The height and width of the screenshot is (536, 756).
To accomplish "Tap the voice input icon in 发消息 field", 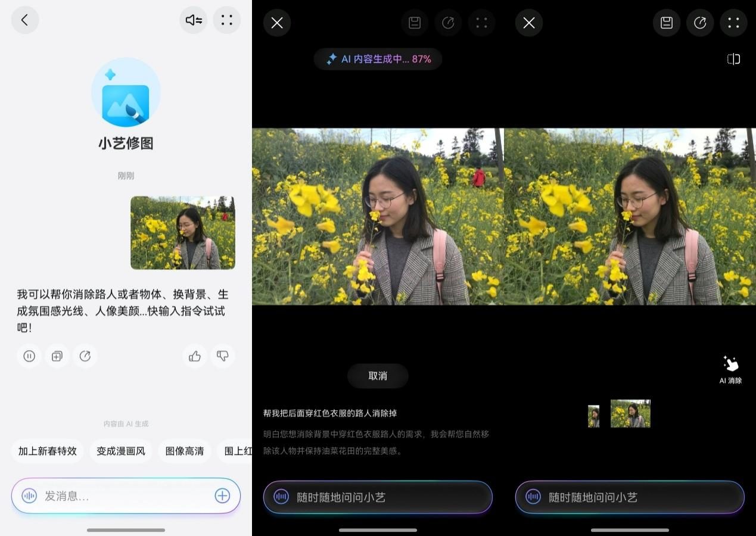I will coord(29,496).
